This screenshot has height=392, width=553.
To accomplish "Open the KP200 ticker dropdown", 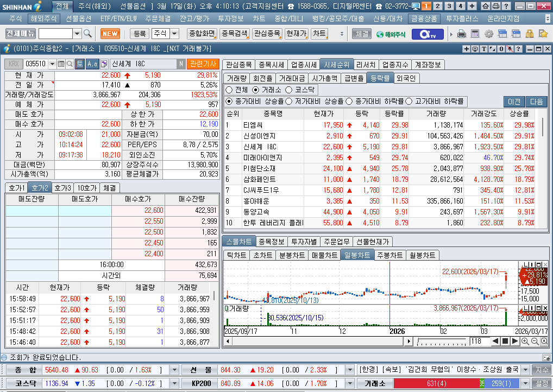I will (350, 383).
